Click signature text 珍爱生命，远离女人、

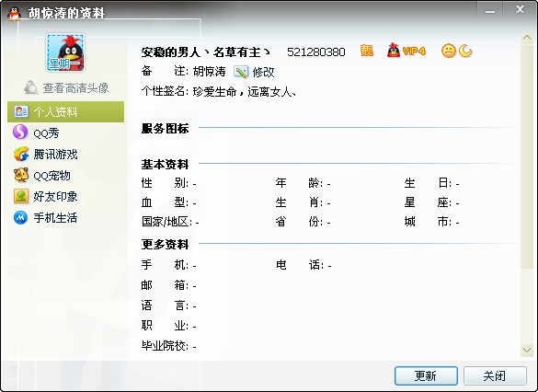(x=245, y=92)
